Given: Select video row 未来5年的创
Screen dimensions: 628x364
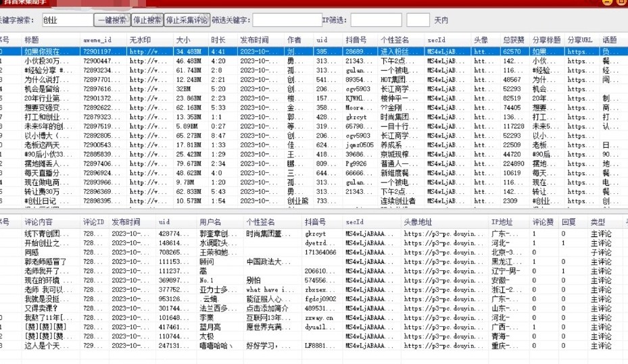Looking at the screenshot, I should 314,126.
